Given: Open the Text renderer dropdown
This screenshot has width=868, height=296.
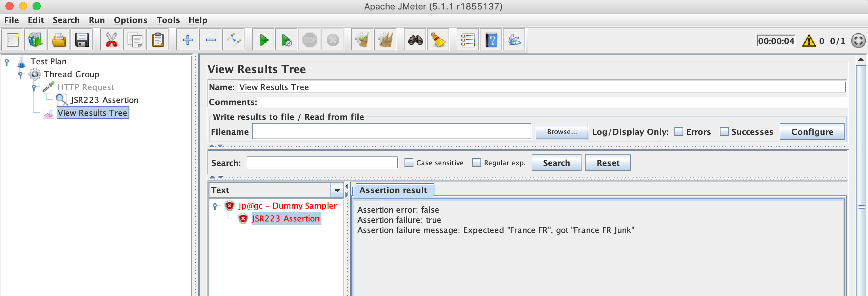Looking at the screenshot, I should click(x=337, y=190).
